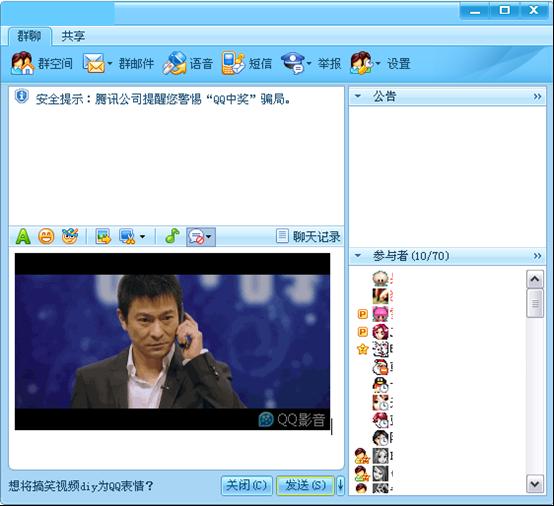Click the 举报 label

point(329,64)
